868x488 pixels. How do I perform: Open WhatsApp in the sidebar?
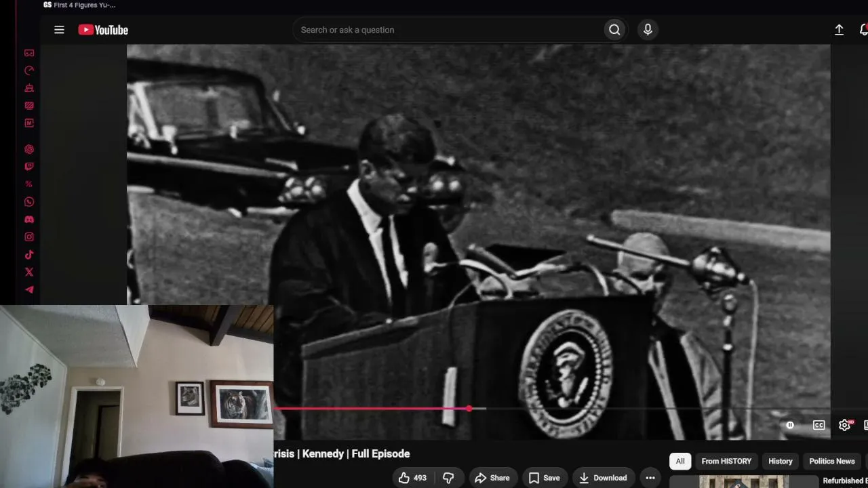[x=29, y=202]
